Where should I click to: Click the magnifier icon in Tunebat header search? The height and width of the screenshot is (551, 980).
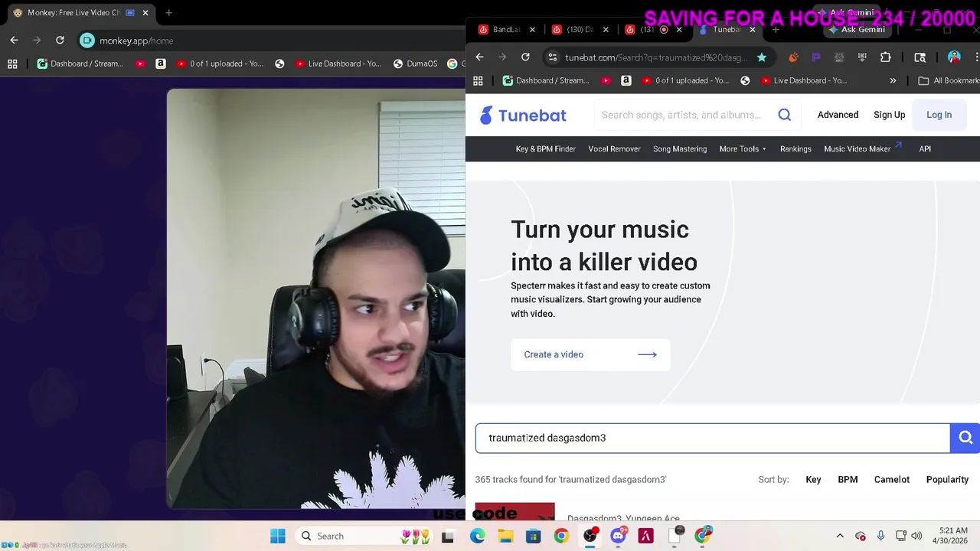pyautogui.click(x=785, y=115)
